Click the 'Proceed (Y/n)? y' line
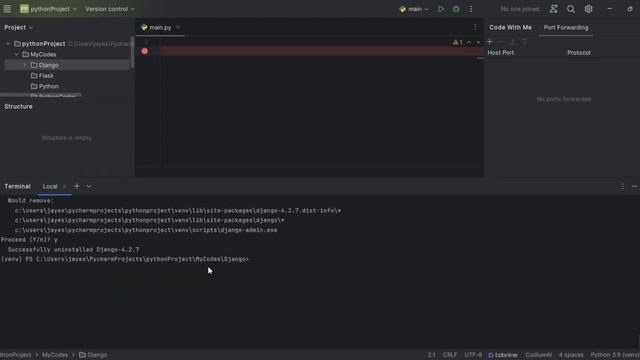The height and width of the screenshot is (360, 640). (x=29, y=240)
